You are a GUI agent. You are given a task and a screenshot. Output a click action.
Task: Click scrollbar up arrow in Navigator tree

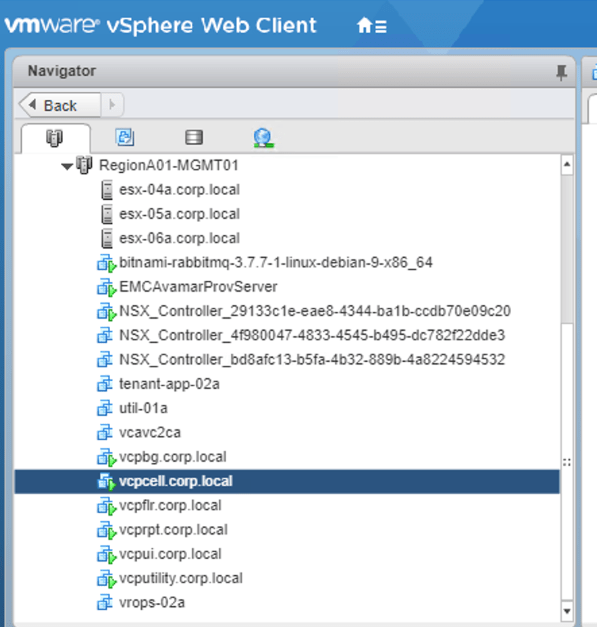(567, 164)
